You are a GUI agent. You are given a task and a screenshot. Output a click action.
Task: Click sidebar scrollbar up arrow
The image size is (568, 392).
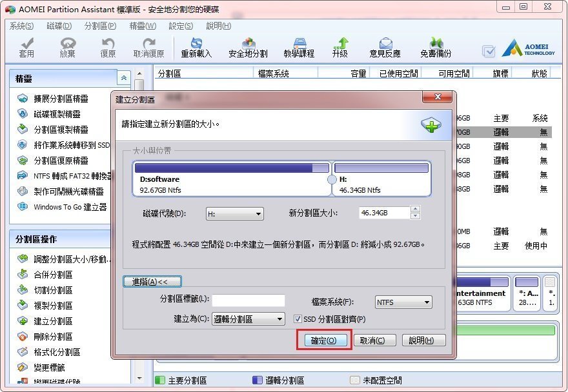[139, 73]
